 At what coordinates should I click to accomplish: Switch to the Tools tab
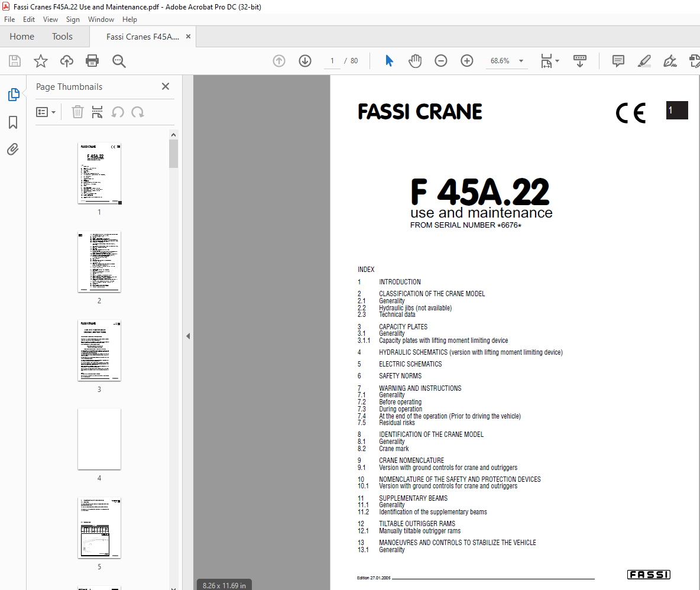[x=62, y=37]
